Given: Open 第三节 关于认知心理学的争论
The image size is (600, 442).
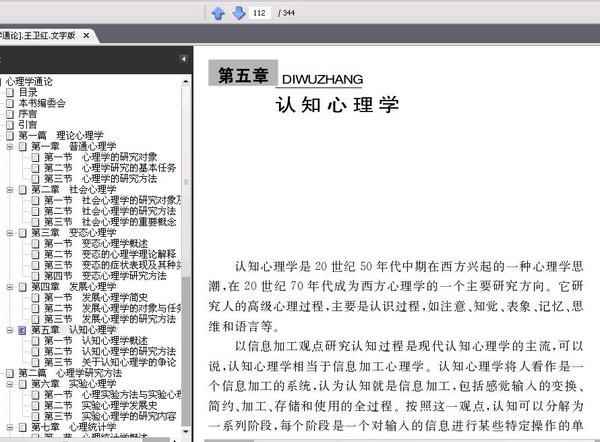Looking at the screenshot, I should [x=110, y=362].
